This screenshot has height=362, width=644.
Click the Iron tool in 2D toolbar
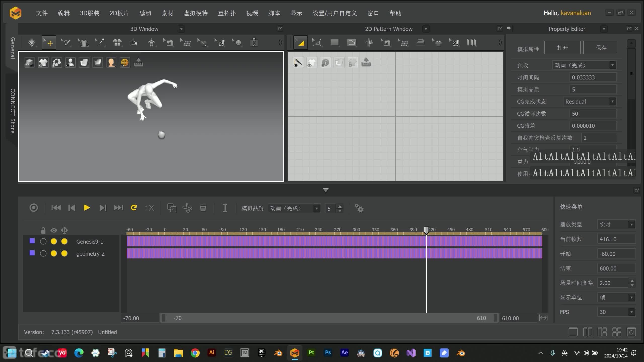(x=420, y=42)
